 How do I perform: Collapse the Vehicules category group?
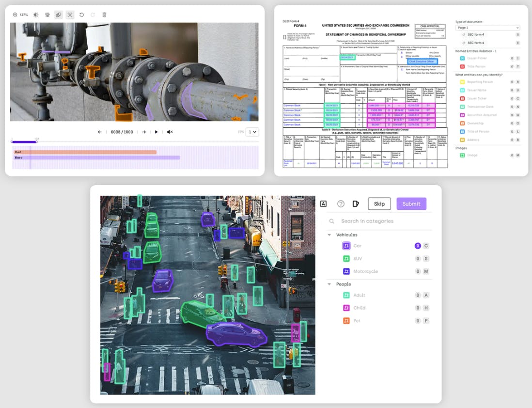tap(329, 235)
